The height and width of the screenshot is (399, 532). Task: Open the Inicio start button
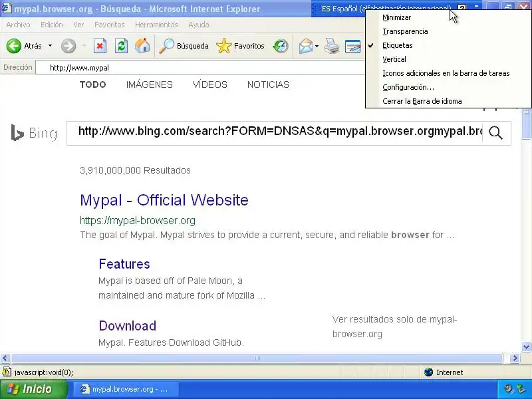(33, 389)
